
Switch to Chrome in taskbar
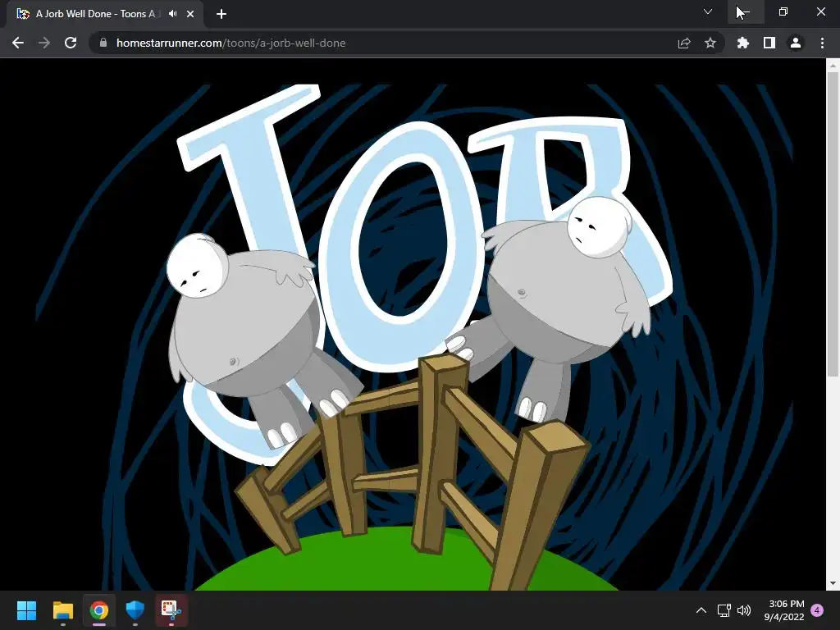(99, 610)
